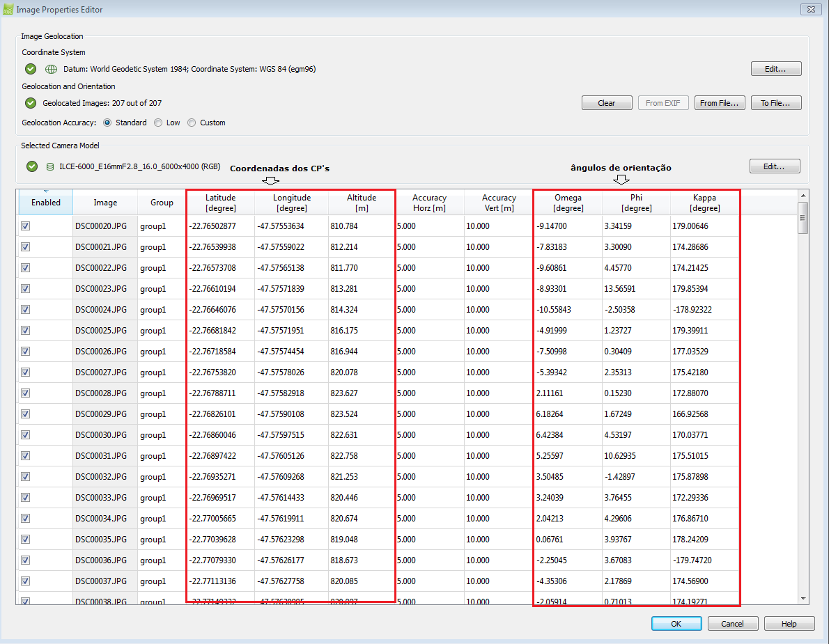Select latitude value -22.76502877

(x=220, y=226)
